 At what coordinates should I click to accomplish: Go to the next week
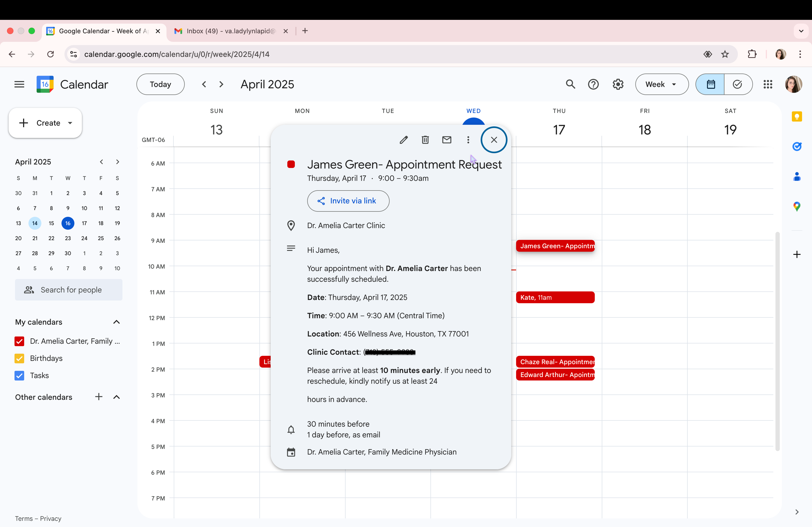221,84
